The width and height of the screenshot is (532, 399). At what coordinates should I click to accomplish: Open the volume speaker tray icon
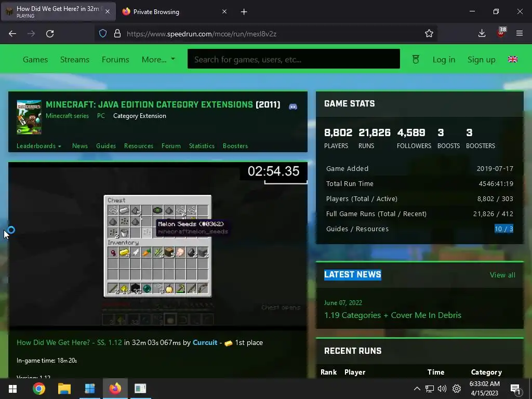442,389
